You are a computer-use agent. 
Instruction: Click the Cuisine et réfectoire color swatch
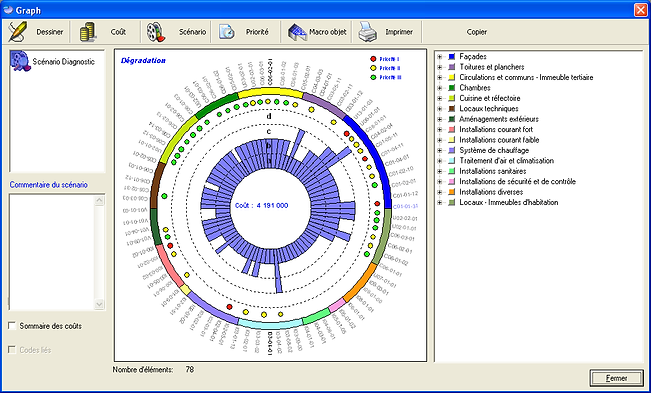(x=452, y=98)
